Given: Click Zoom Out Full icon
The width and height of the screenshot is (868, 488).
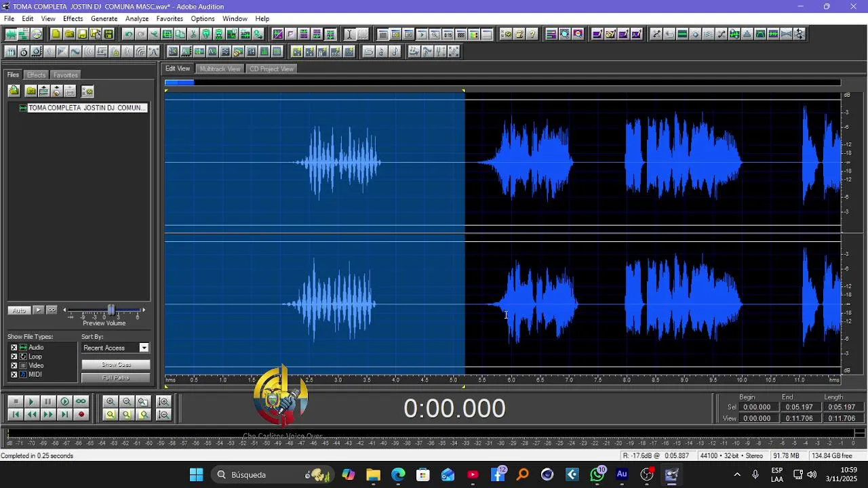Looking at the screenshot, I should (x=142, y=401).
